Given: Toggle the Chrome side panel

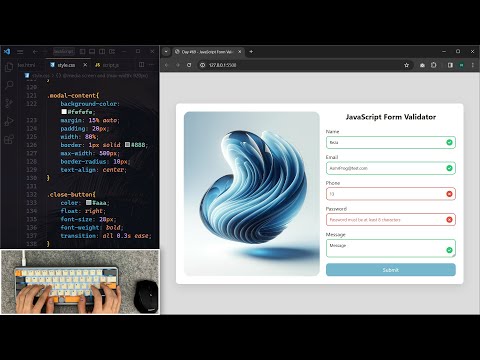Looking at the screenshot, I should pos(450,65).
